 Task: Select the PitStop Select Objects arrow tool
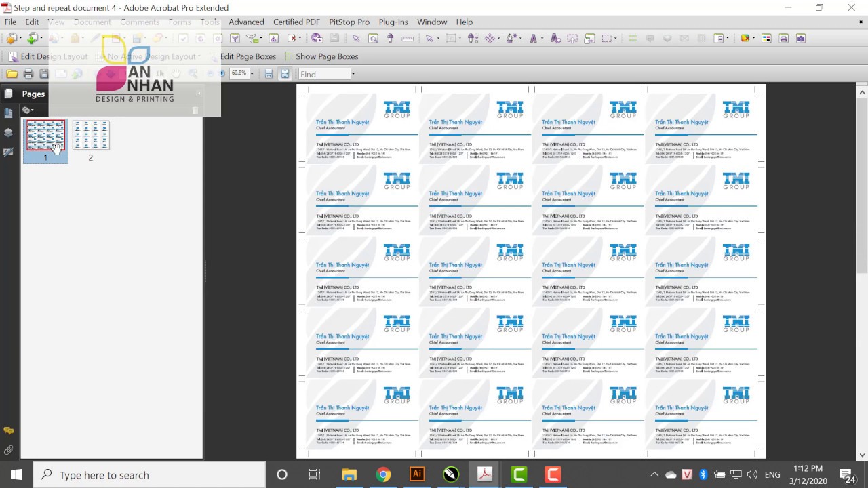(429, 39)
